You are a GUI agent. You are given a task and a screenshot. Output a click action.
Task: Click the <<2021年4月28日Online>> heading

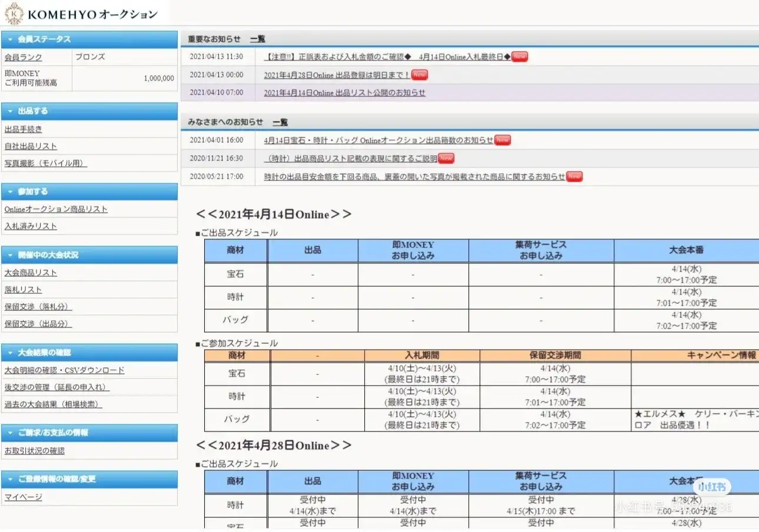274,445
